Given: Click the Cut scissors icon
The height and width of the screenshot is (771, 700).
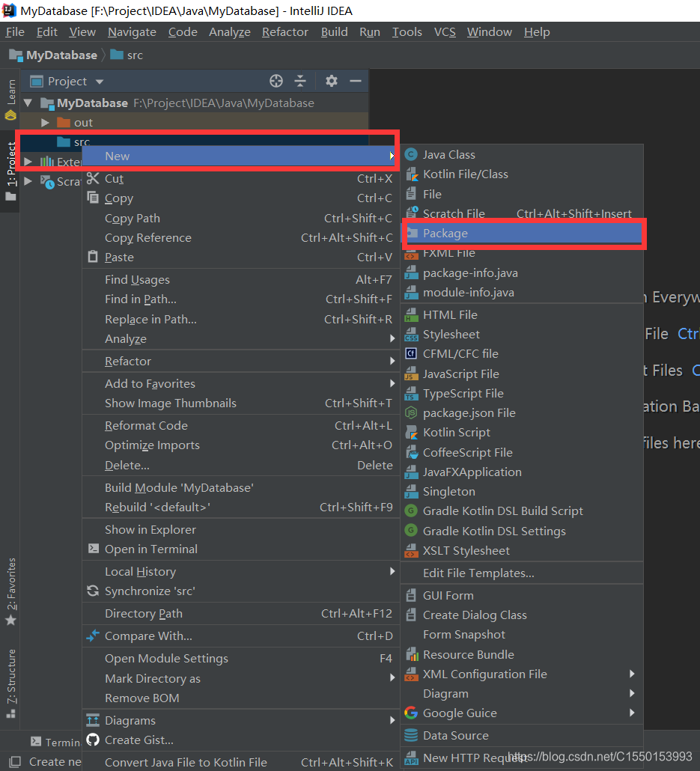Looking at the screenshot, I should pyautogui.click(x=93, y=178).
